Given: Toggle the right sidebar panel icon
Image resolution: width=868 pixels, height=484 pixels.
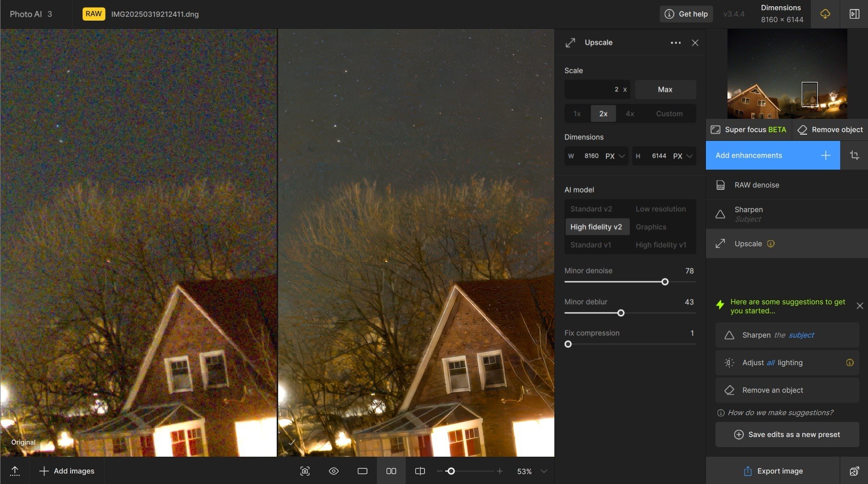Looking at the screenshot, I should [854, 14].
